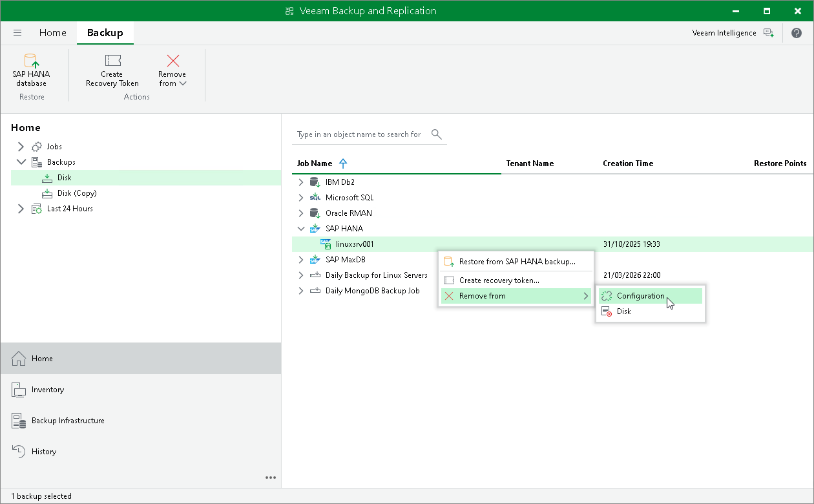Click the Home view house icon
Screen dimensions: 814x504
19,359
